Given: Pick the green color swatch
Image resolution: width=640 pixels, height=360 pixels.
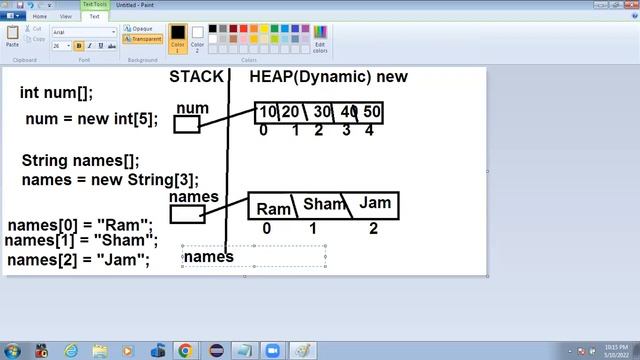Looking at the screenshot, I should [x=275, y=28].
